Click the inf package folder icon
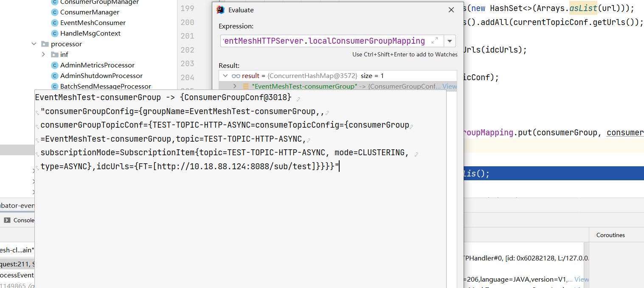Screen dimensions: 644x288 click(x=54, y=55)
